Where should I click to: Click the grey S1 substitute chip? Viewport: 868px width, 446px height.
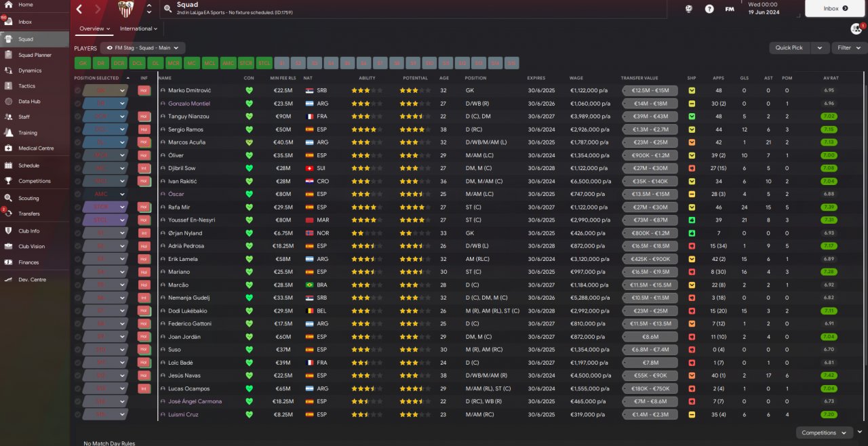point(282,63)
